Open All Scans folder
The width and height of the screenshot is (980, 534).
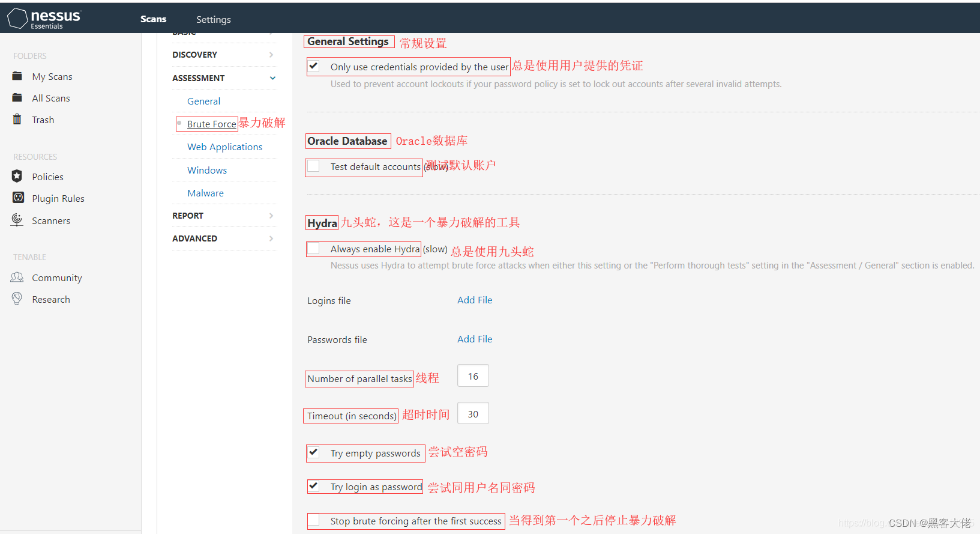tap(51, 98)
